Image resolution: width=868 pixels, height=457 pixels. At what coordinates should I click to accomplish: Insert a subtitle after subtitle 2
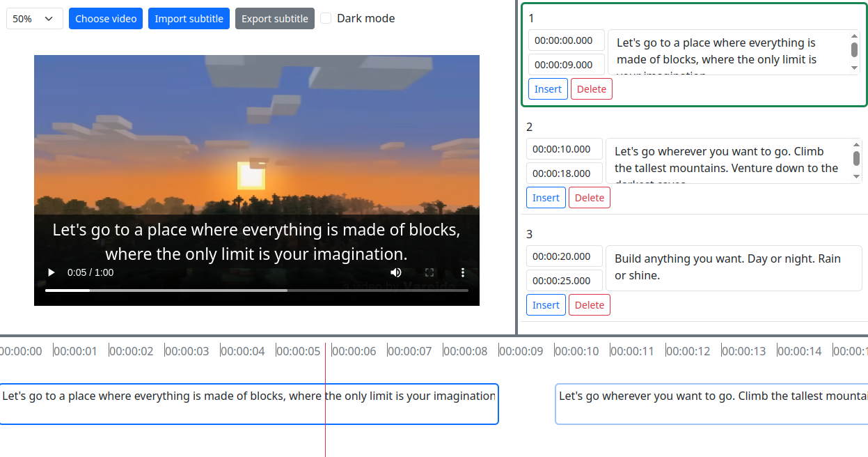click(546, 198)
